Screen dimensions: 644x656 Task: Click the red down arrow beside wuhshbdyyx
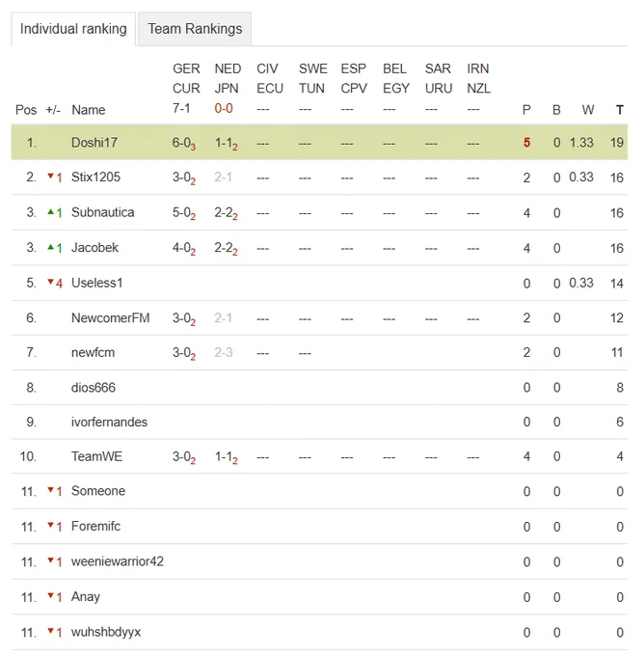[x=50, y=631]
